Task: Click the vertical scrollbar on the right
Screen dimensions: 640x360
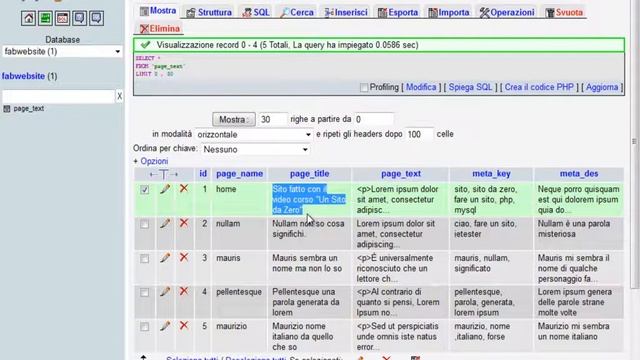Action: coord(635,143)
